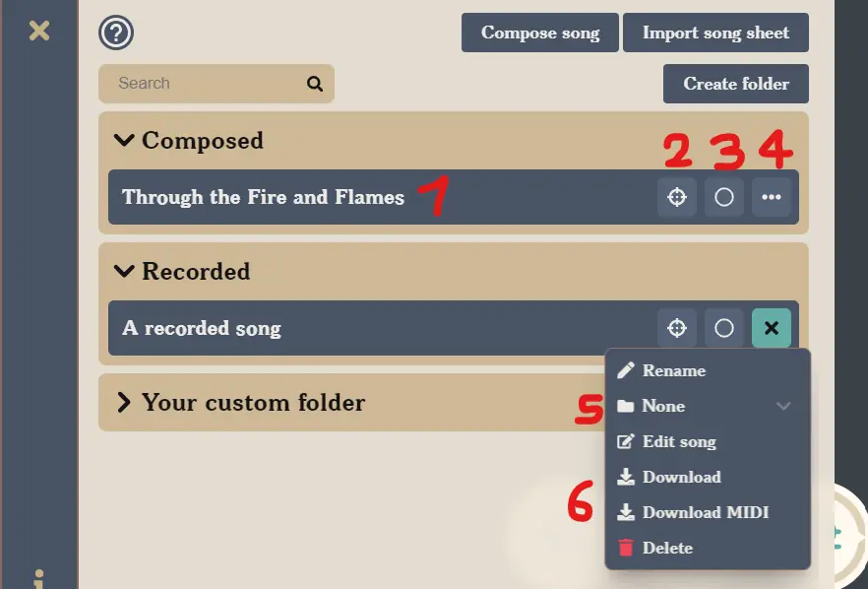Select the circle toggle beside A recorded song

[x=724, y=327]
